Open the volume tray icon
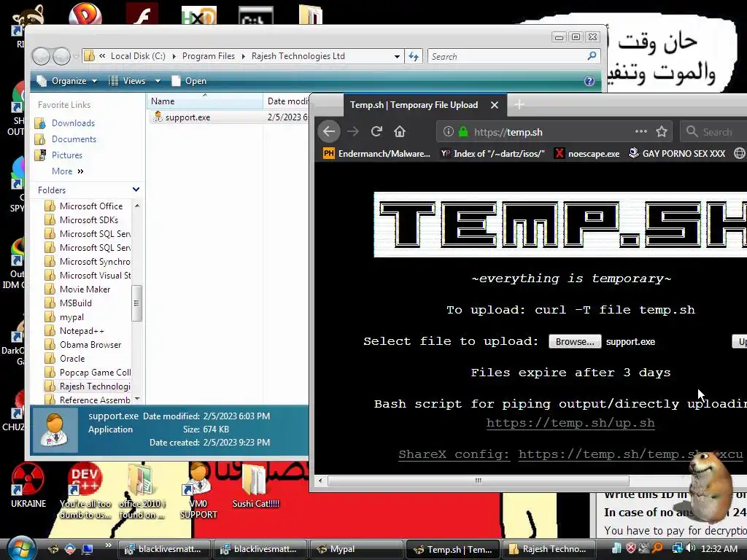Image resolution: width=747 pixels, height=560 pixels. [x=690, y=548]
